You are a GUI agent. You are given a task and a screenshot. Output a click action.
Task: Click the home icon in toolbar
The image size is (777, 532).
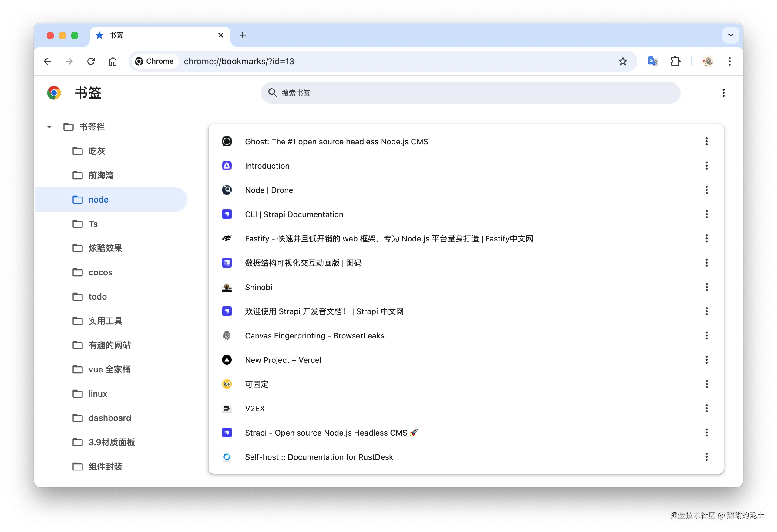coord(113,61)
